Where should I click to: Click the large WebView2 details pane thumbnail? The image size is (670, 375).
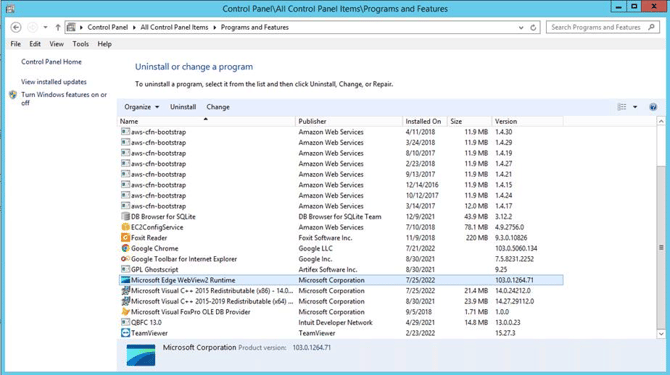click(141, 355)
